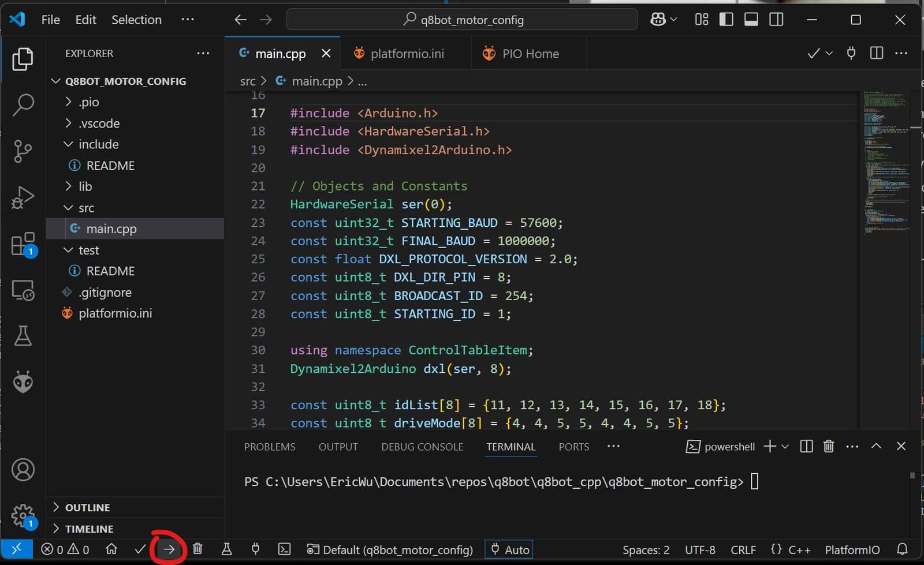The height and width of the screenshot is (565, 924).
Task: Open the Testing flask view
Action: [23, 335]
